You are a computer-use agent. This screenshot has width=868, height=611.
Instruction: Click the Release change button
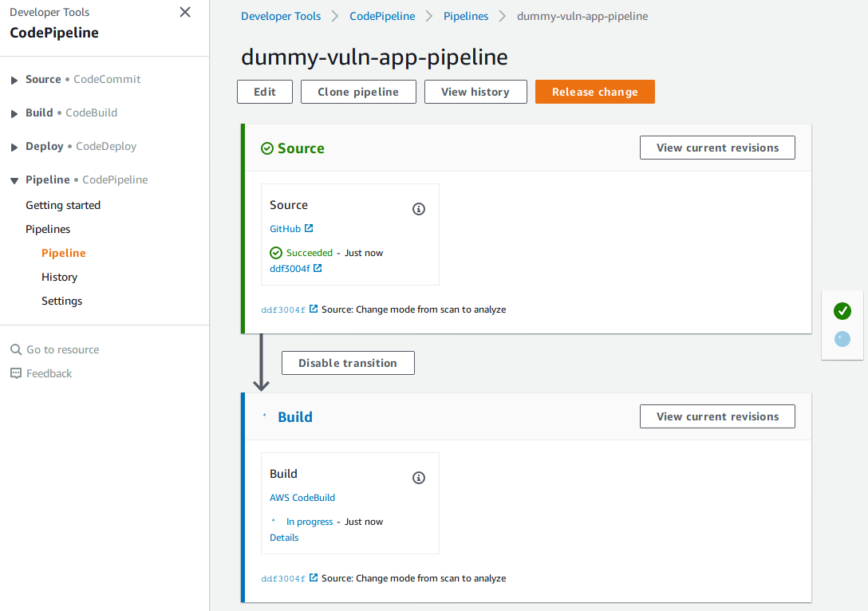click(x=595, y=92)
